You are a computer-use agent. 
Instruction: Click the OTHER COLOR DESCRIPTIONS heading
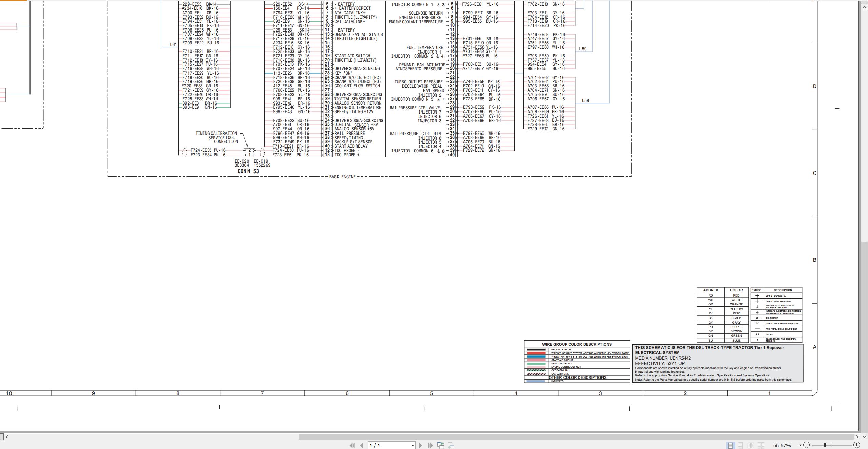pos(577,377)
